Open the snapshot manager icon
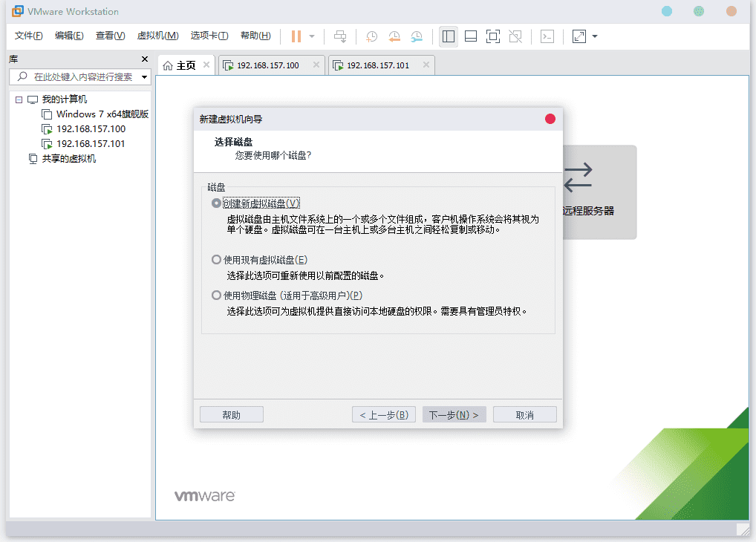The height and width of the screenshot is (542, 756). coord(417,36)
